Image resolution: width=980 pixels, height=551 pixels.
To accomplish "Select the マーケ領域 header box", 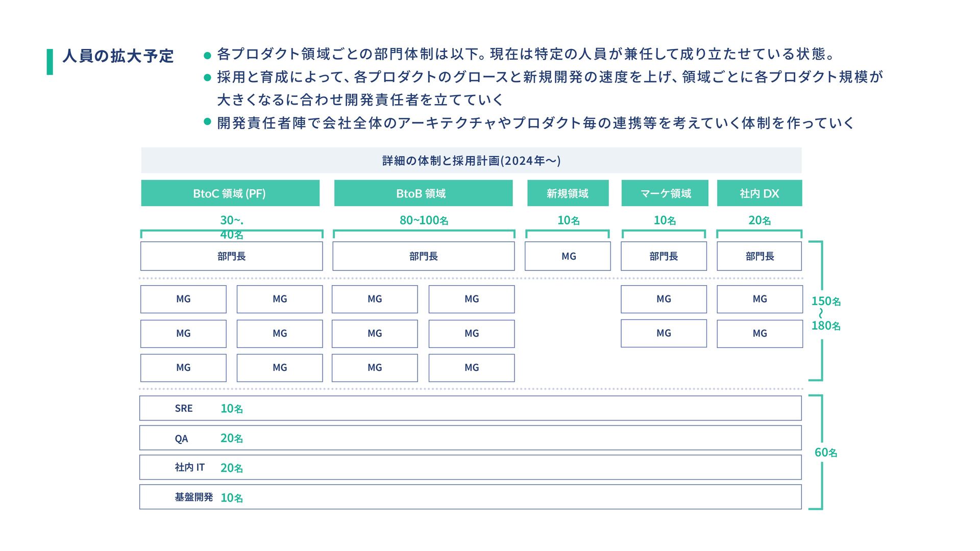I will pos(665,193).
